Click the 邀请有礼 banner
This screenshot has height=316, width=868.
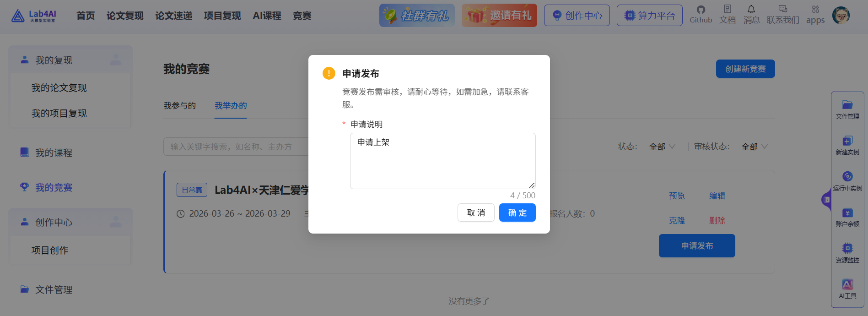pyautogui.click(x=499, y=16)
